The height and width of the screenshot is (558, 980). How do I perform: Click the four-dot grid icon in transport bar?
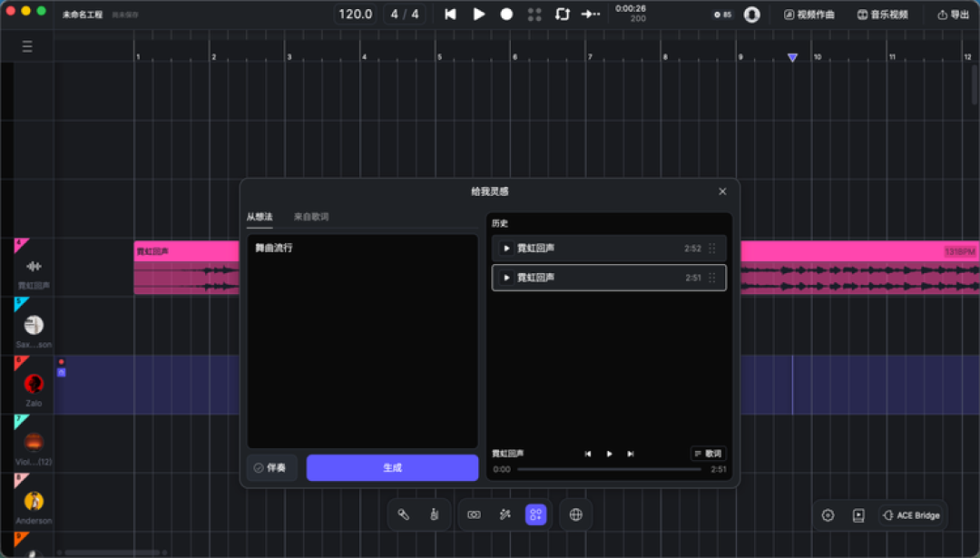[534, 15]
